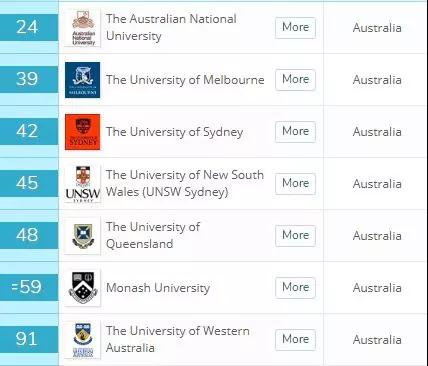Click the University of Western Australia crest
Screen dimensions: 428x366
coord(82,340)
